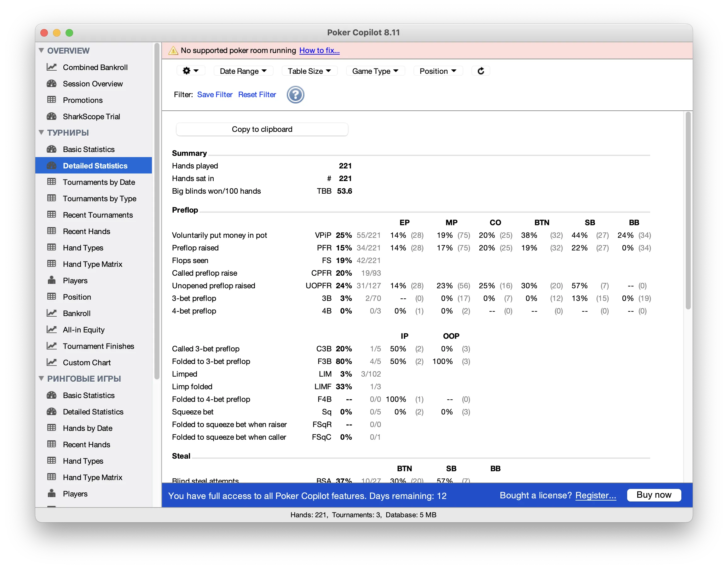This screenshot has width=728, height=569.
Task: Follow the How to fix link
Action: pos(319,50)
